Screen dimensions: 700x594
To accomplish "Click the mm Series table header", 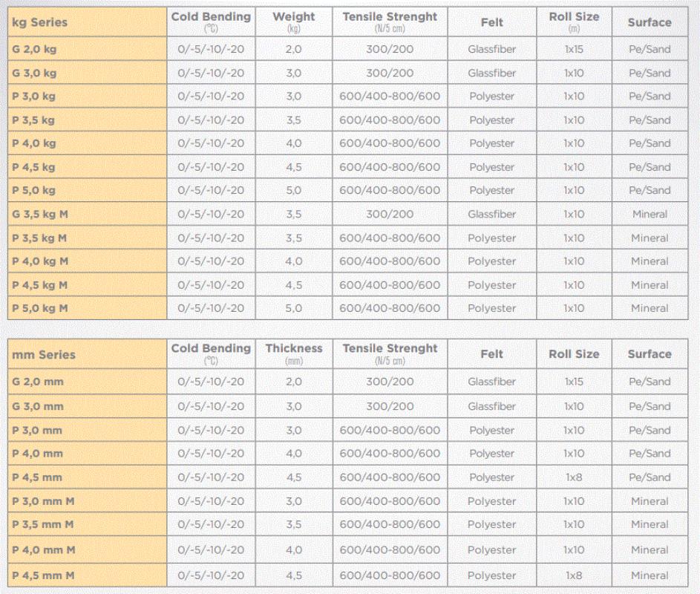I will tap(44, 355).
